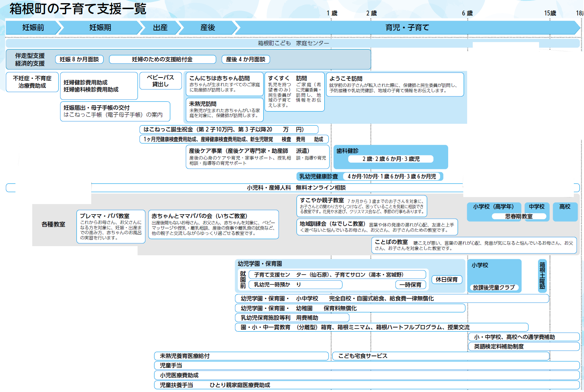Click the 1歳 age marker
This screenshot has height=392, width=584.
(x=332, y=13)
